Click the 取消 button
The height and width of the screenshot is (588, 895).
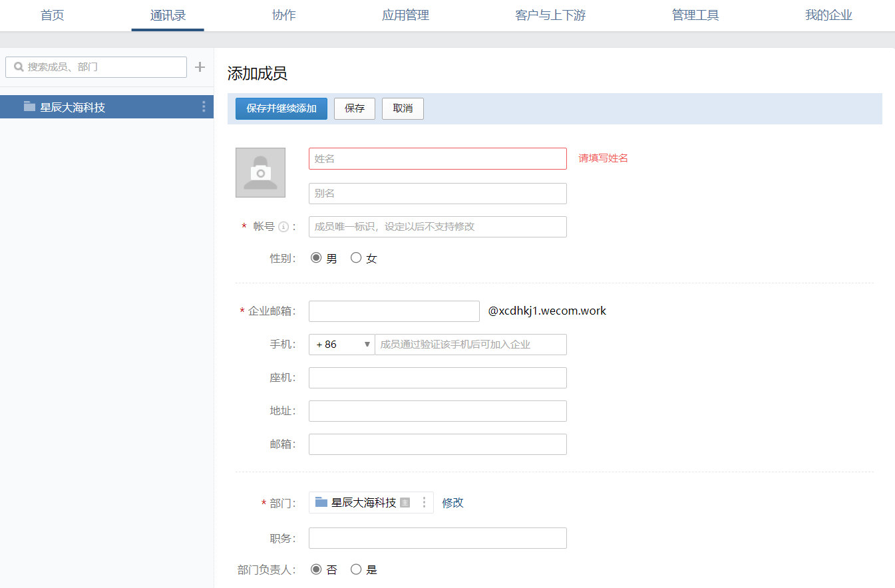[x=403, y=108]
